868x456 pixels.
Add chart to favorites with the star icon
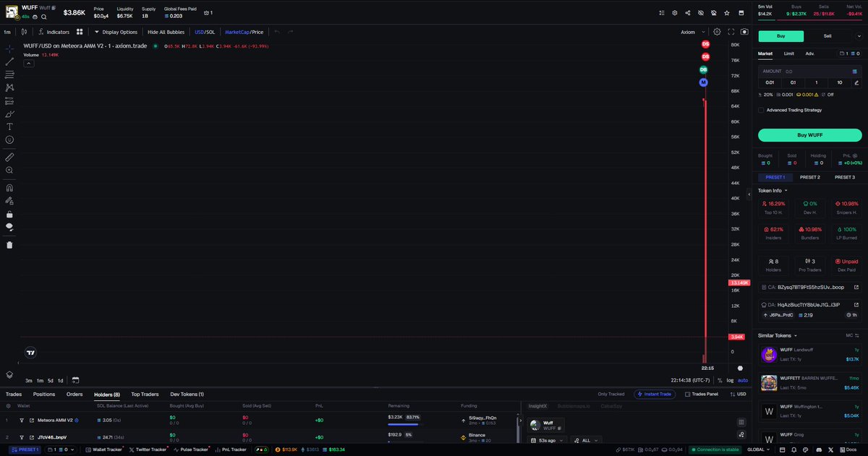tap(727, 13)
